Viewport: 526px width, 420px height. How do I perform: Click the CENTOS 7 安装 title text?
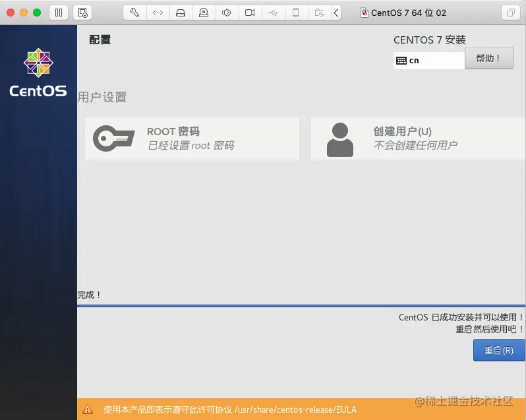pos(429,40)
